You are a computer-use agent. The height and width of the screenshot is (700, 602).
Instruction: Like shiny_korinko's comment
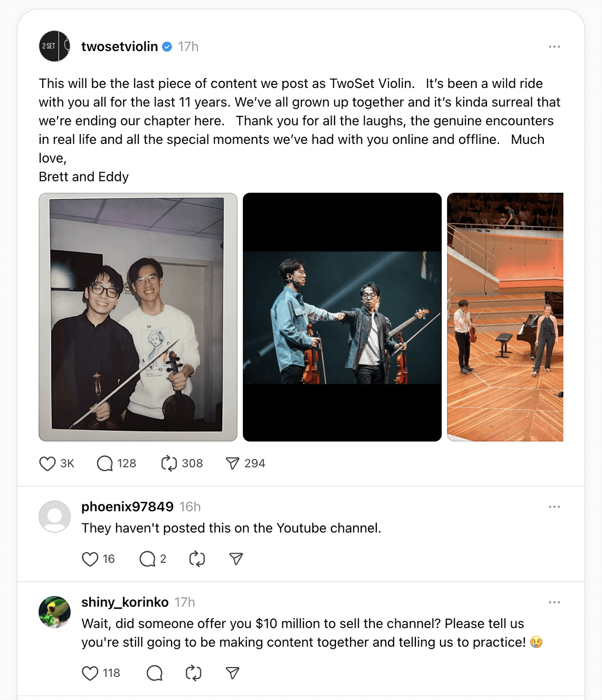pyautogui.click(x=90, y=673)
